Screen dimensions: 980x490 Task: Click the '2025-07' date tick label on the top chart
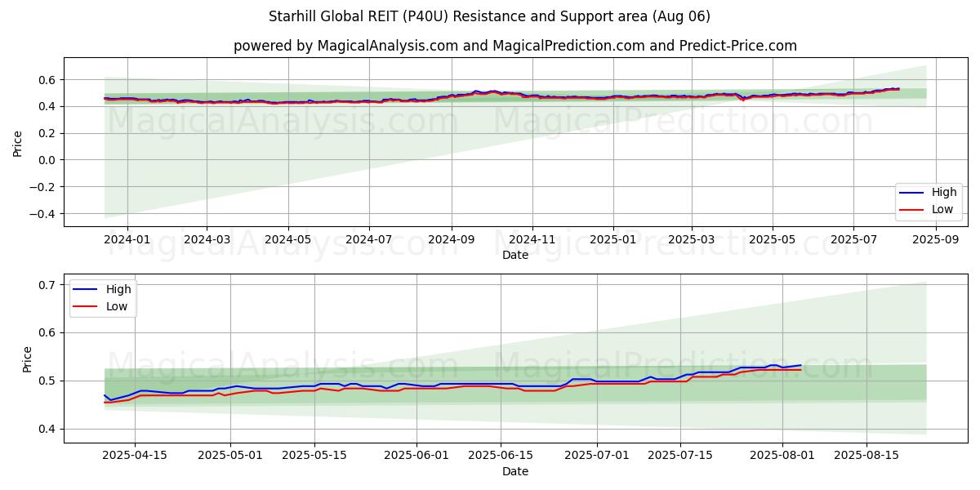pos(853,240)
